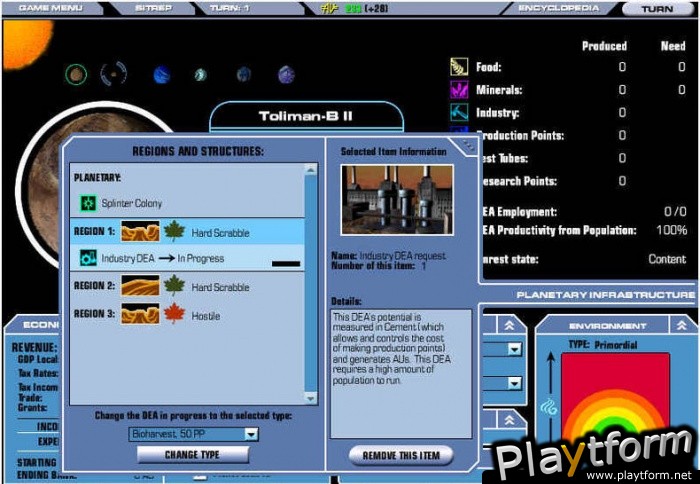
Task: Click the rainbow environment chart
Action: 615,395
